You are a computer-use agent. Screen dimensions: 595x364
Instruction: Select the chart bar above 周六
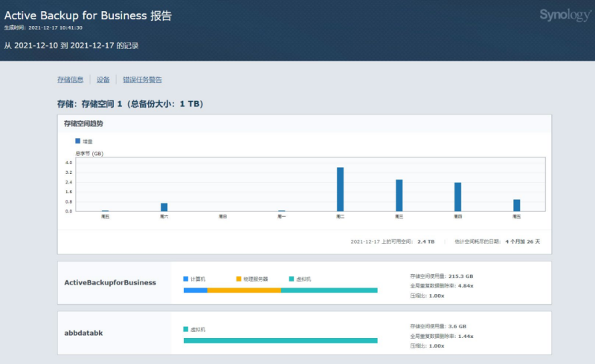pos(164,207)
